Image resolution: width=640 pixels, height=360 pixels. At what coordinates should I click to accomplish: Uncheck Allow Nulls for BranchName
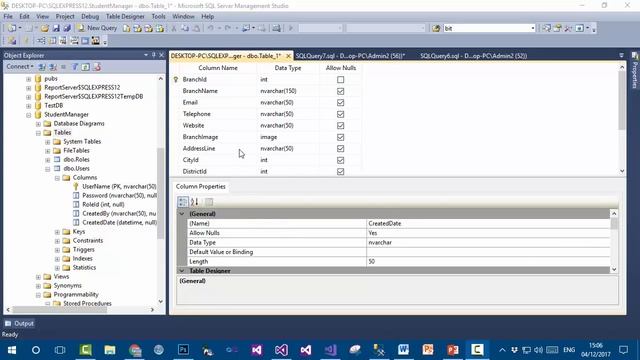340,91
